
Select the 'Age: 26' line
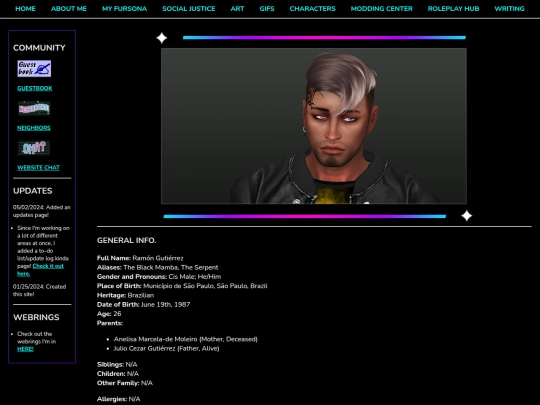point(109,314)
